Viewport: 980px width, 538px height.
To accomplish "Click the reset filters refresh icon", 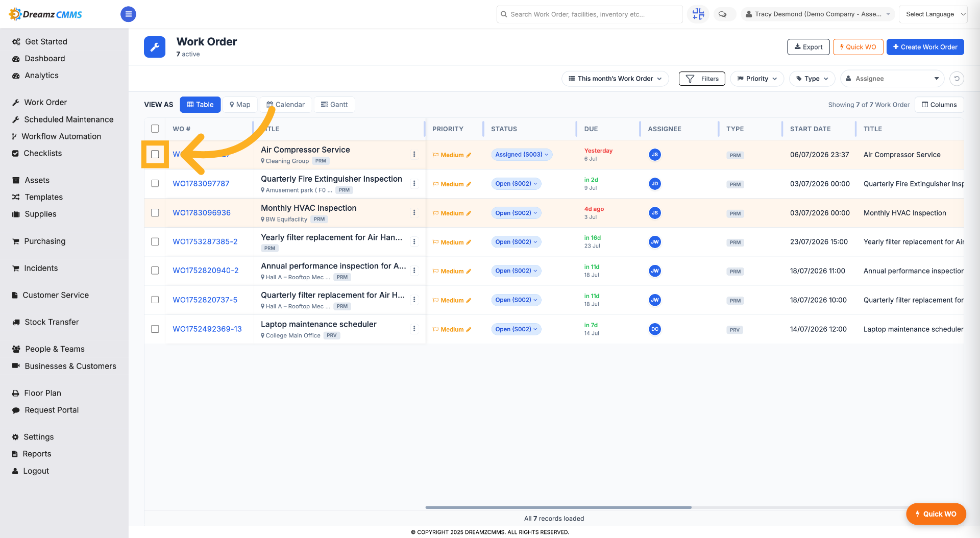I will (957, 79).
